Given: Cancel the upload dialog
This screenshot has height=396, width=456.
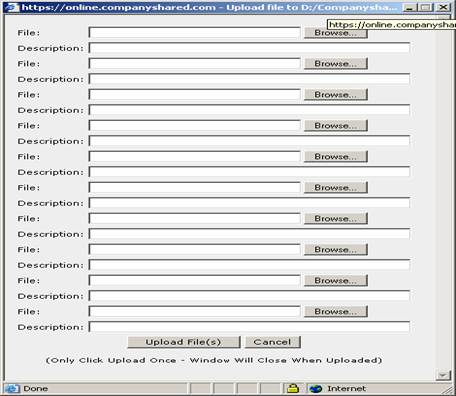Looking at the screenshot, I should pos(273,342).
